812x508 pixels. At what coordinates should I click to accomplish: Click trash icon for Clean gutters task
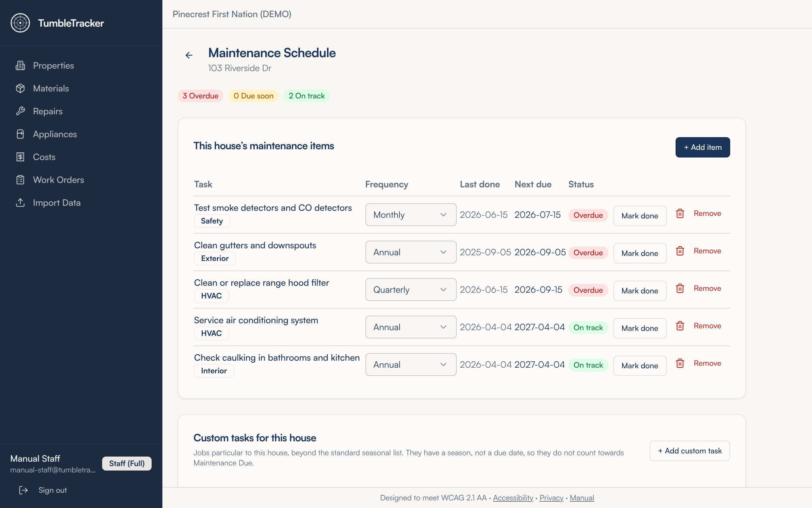point(680,251)
